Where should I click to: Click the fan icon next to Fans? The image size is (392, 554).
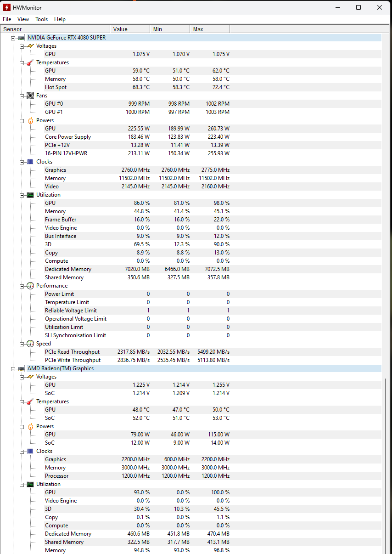[x=30, y=96]
